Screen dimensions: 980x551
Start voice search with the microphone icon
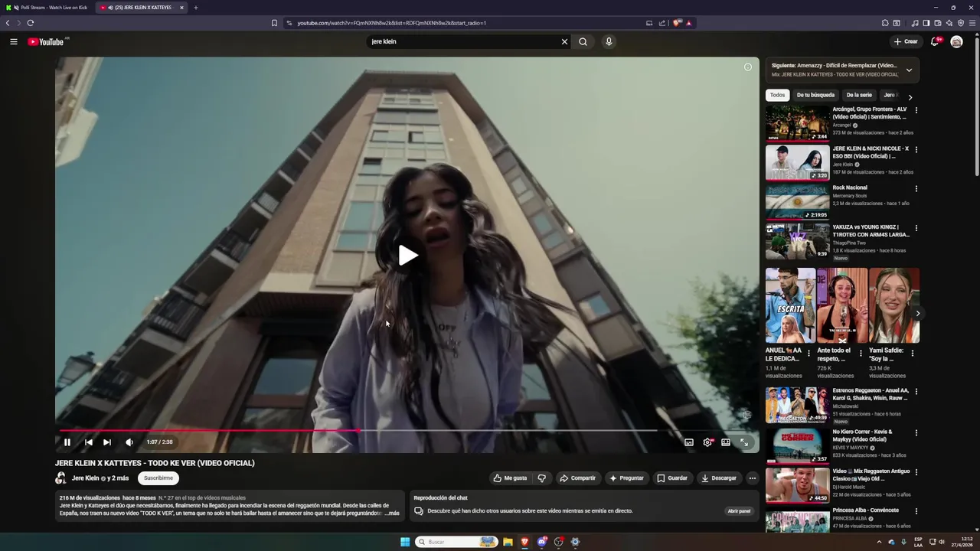pyautogui.click(x=609, y=41)
